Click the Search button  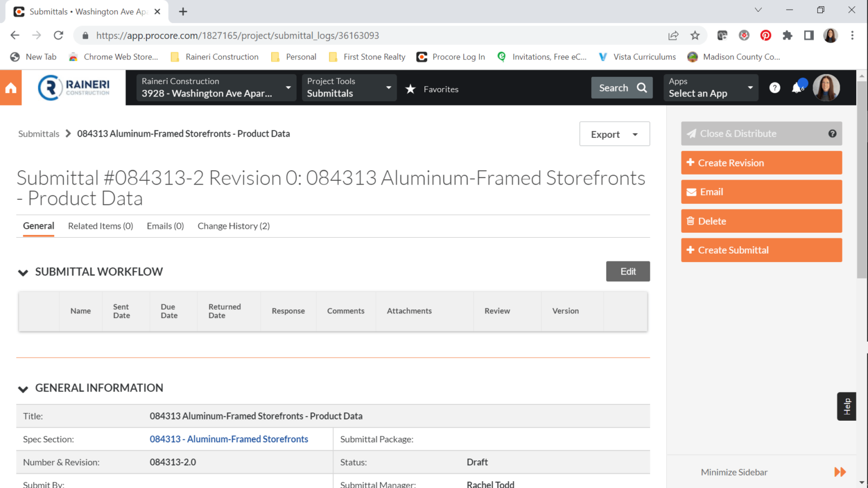click(622, 88)
